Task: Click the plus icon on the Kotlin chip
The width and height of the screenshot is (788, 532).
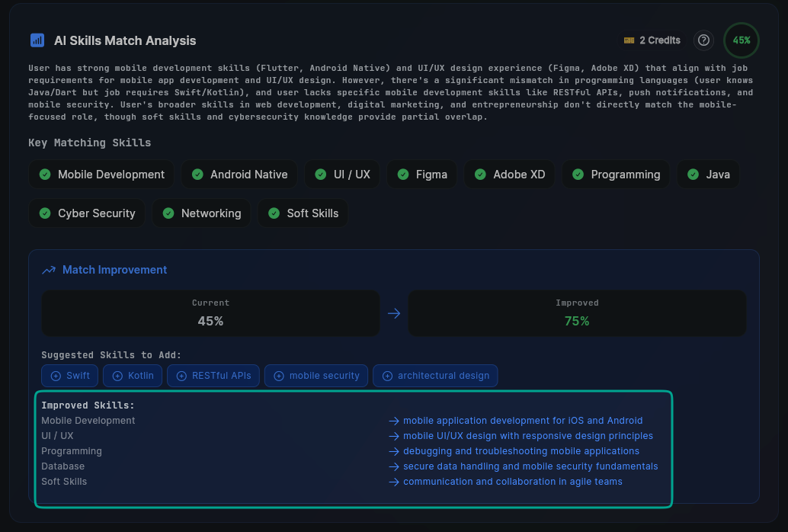Action: (119, 375)
